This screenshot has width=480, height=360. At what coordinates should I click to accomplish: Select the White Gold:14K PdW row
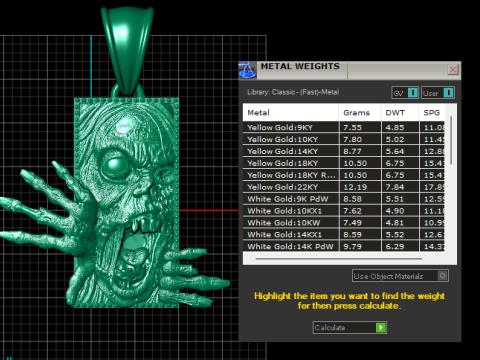point(344,246)
